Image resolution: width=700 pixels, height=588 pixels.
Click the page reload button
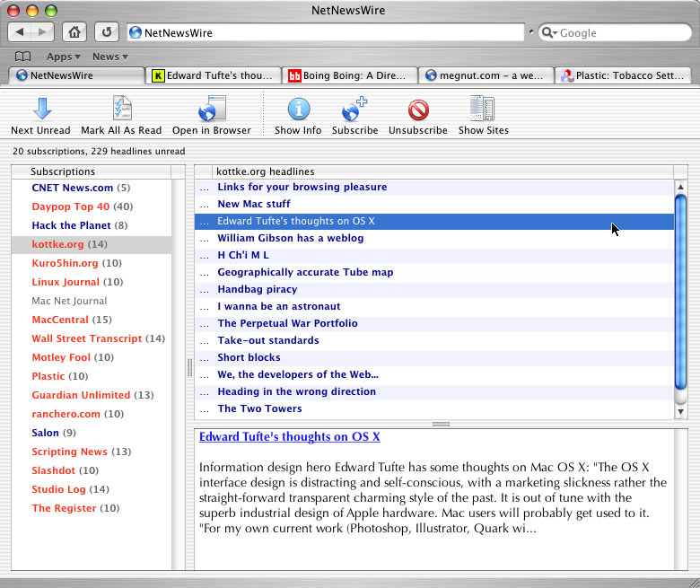[x=106, y=32]
